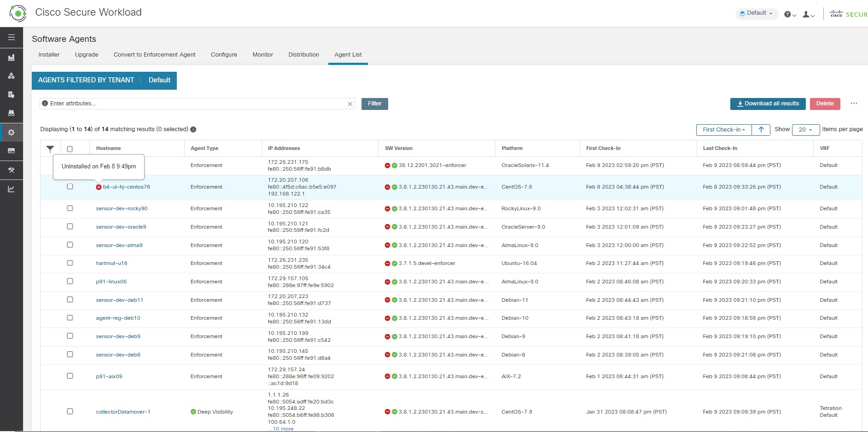Click red status icon in sensor-dev-rocky90 row

387,209
